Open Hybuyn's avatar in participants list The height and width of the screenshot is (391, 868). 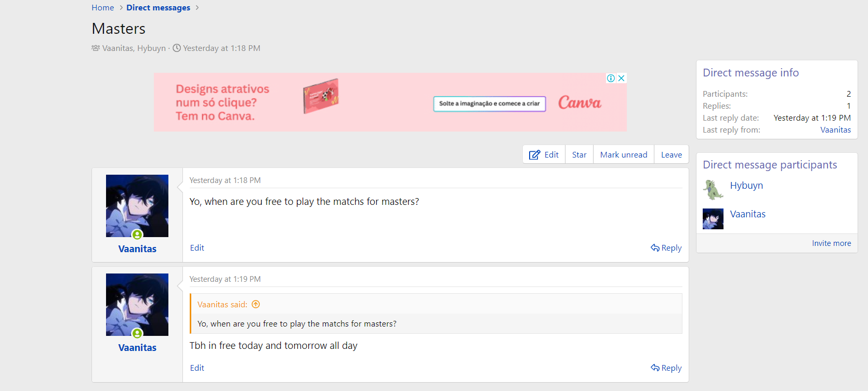pyautogui.click(x=713, y=190)
